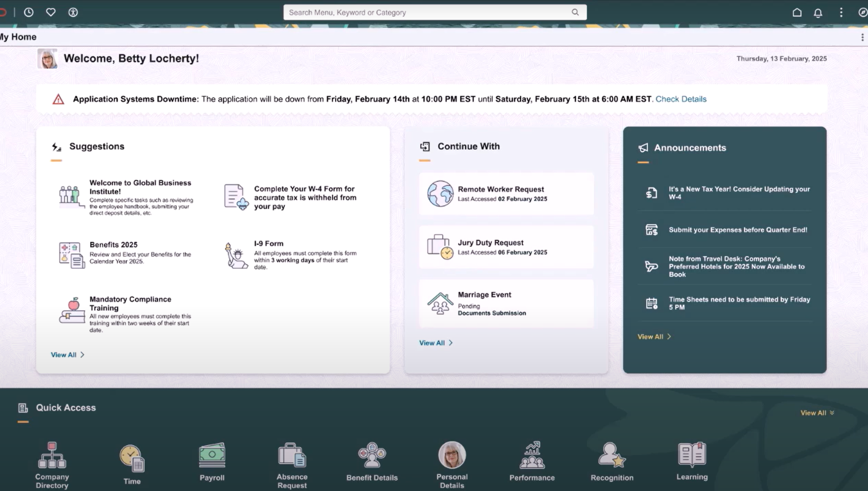
Task: Open recently visited items via clock icon
Action: pos(28,12)
